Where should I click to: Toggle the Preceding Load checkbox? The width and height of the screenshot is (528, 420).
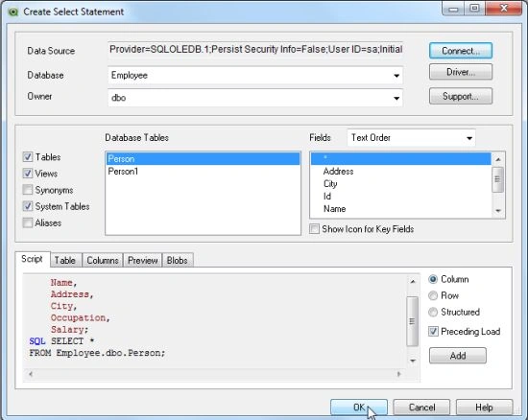point(433,332)
